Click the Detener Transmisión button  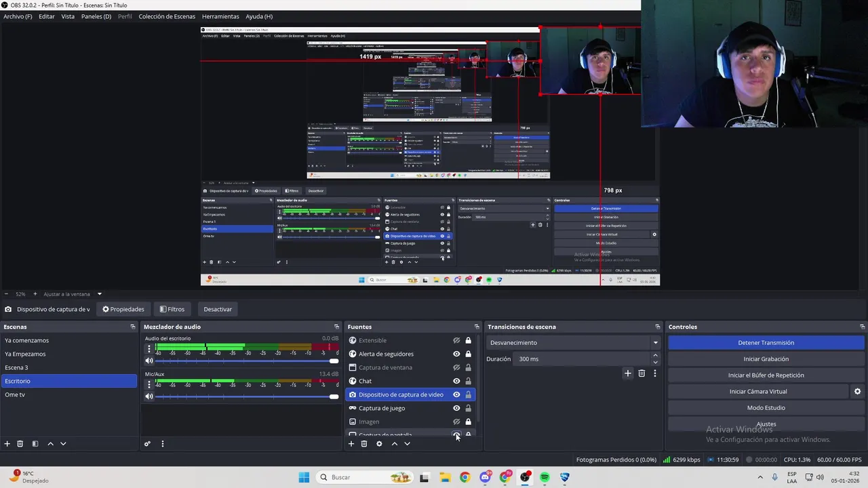766,342
